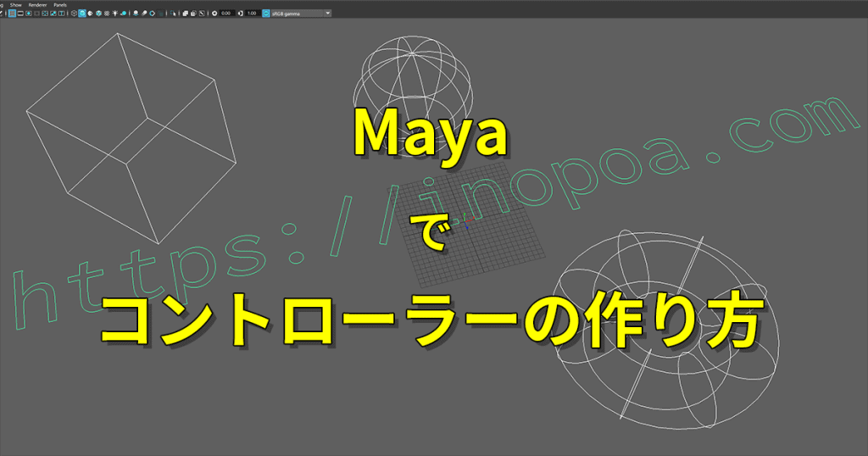Click the Film Gate toolbar icon
868x456 pixels.
pyautogui.click(x=20, y=14)
